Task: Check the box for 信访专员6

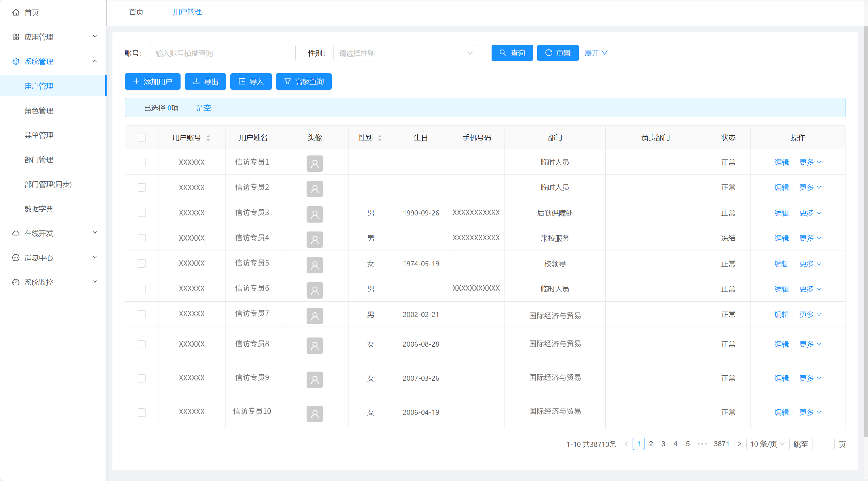Action: tap(142, 289)
